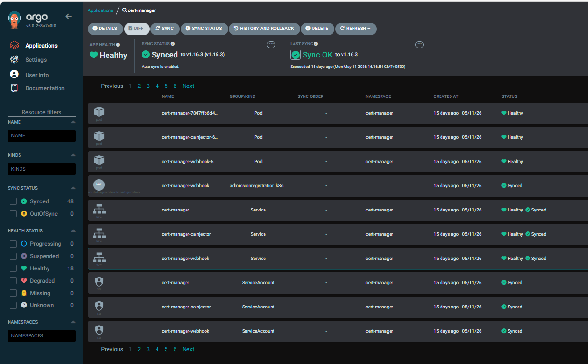Screen dimensions: 588x364
Task: Open Applications in the sidebar
Action: point(41,46)
